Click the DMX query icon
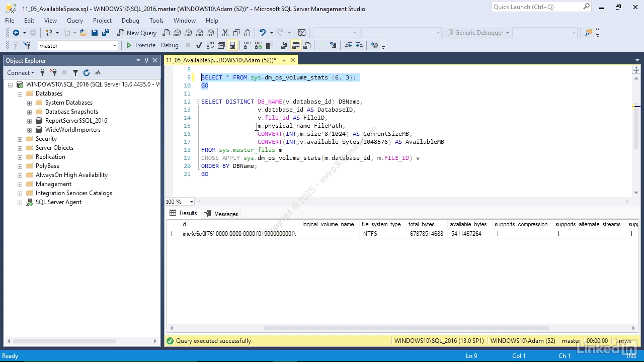The image size is (644, 362). tap(188, 33)
